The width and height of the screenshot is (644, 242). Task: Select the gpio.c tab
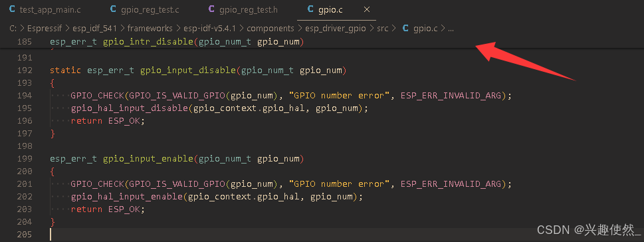330,9
